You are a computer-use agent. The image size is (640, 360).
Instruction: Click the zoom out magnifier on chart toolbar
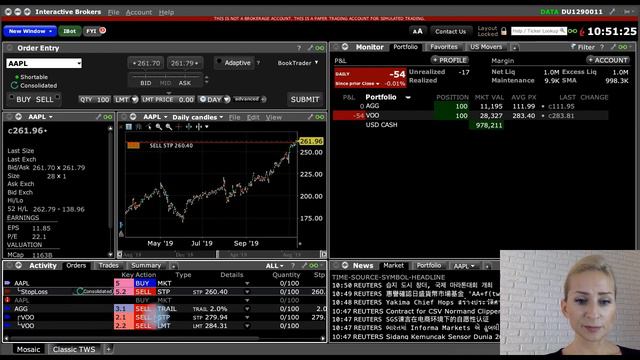[169, 127]
